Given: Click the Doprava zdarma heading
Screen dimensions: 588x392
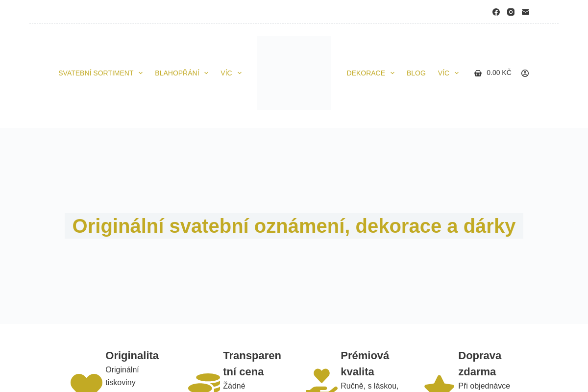Looking at the screenshot, I should coord(480,364).
